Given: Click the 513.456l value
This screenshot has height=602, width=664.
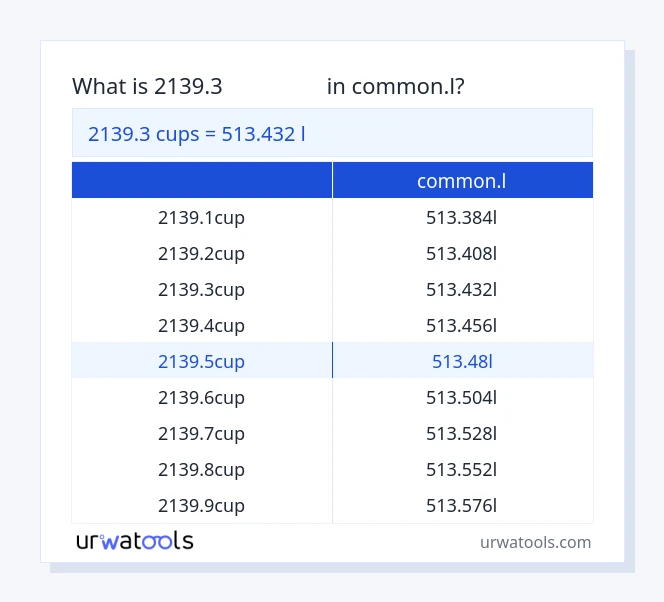Looking at the screenshot, I should click(461, 325).
